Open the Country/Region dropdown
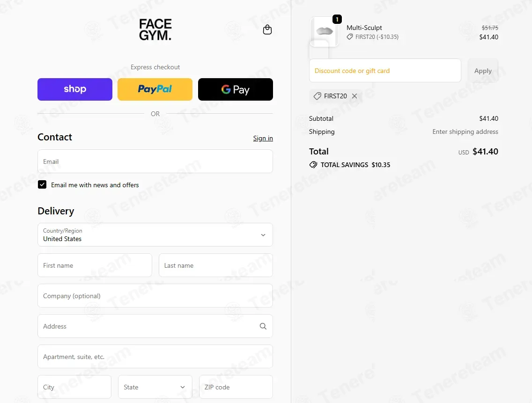 (x=155, y=235)
